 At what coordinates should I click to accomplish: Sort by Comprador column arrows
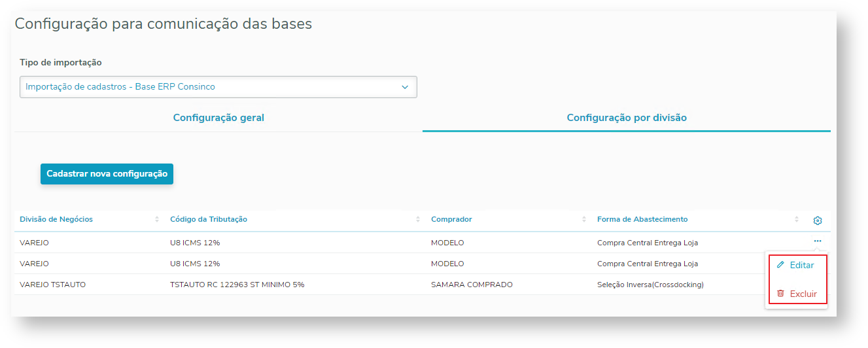point(584,219)
